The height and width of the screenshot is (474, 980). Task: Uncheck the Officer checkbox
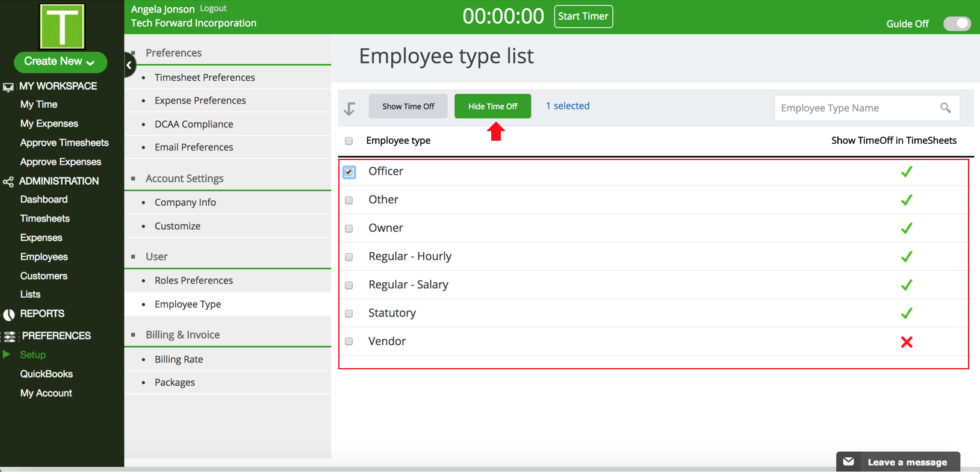pos(349,172)
